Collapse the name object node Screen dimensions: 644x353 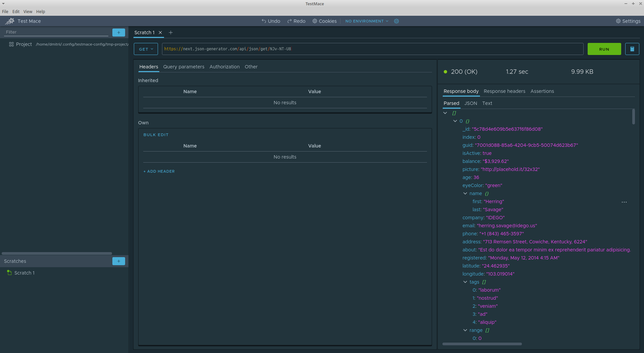pyautogui.click(x=465, y=193)
